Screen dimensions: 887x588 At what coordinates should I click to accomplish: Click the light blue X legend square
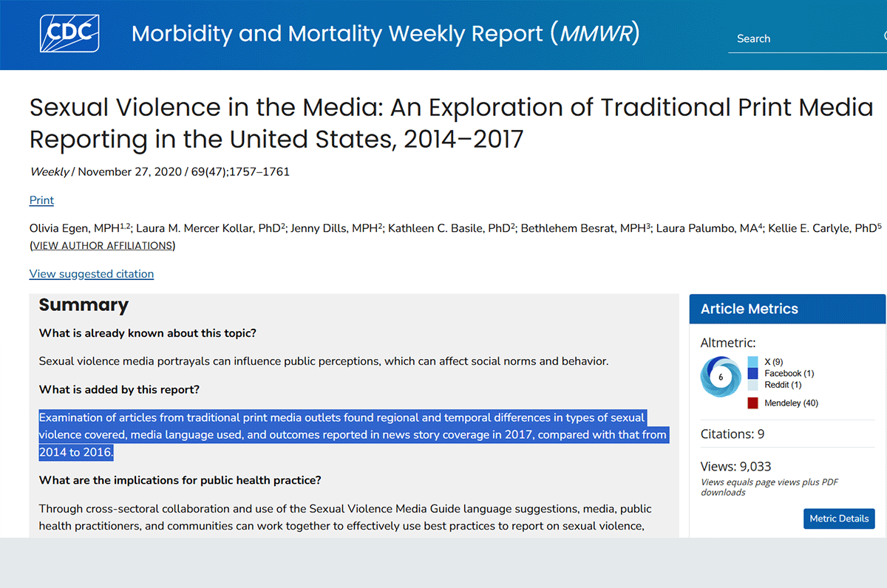click(x=751, y=361)
